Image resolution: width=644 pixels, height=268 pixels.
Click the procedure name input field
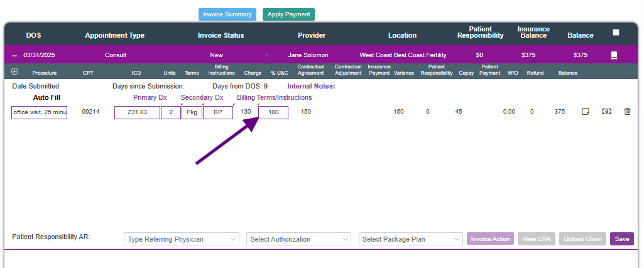click(x=39, y=112)
